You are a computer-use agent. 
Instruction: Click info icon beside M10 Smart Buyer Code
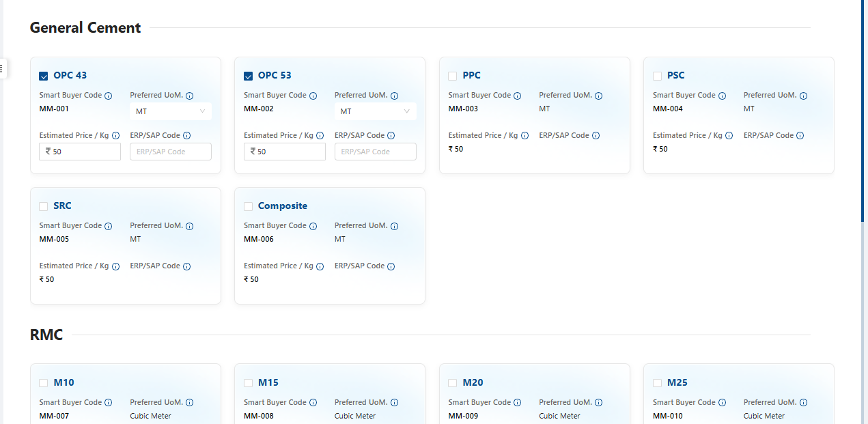pyautogui.click(x=109, y=403)
